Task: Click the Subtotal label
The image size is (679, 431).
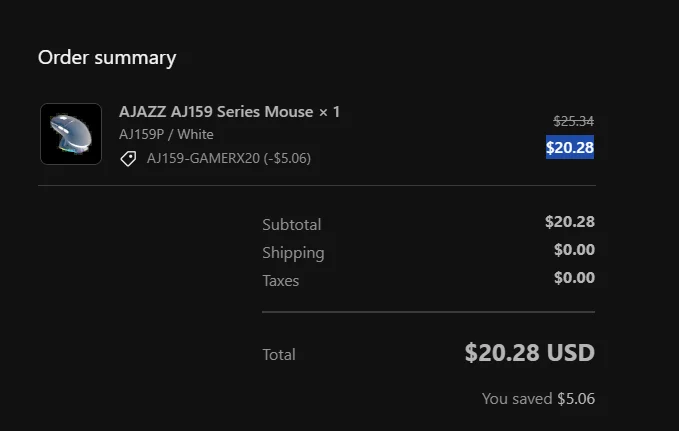Action: 291,224
